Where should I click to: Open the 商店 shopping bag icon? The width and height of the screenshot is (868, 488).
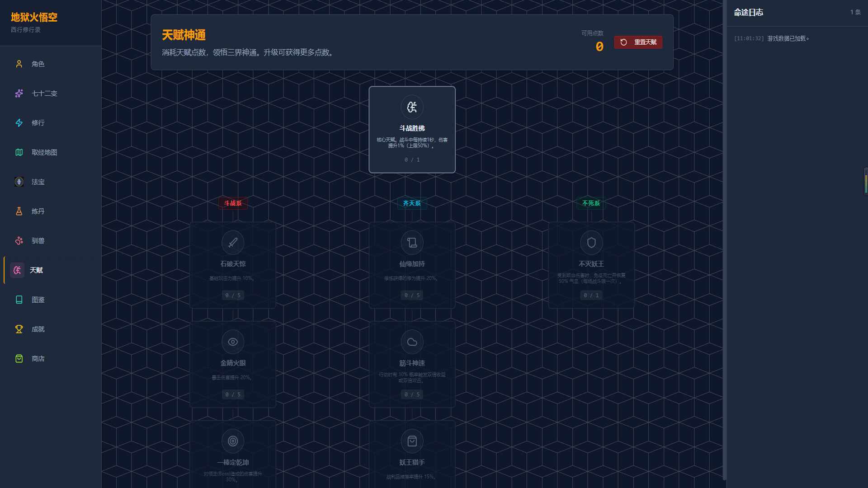[19, 358]
